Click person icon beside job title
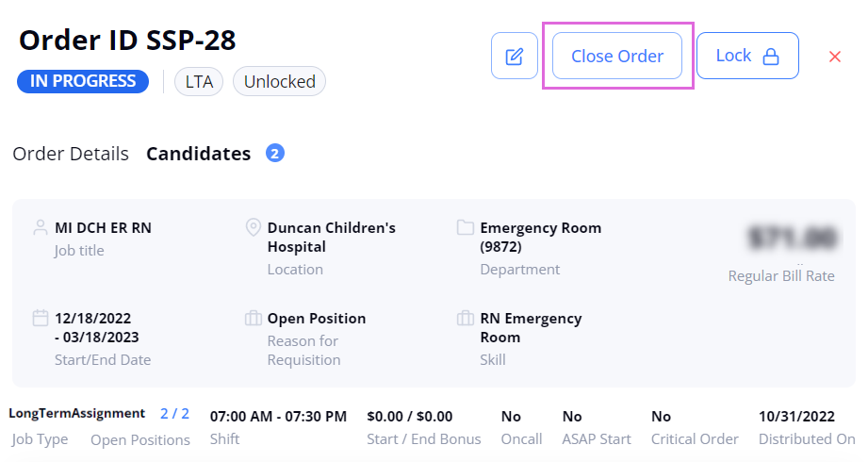 41,227
